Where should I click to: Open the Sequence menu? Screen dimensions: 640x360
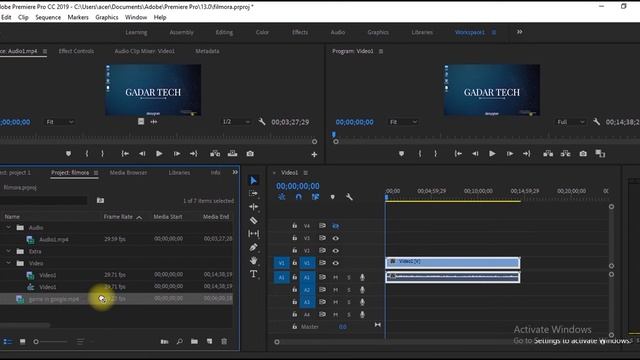48,17
